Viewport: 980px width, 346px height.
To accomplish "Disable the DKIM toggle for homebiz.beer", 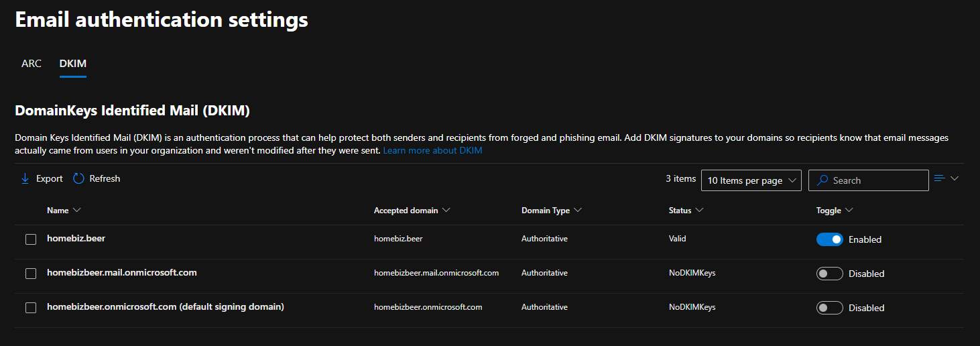I will (x=829, y=239).
